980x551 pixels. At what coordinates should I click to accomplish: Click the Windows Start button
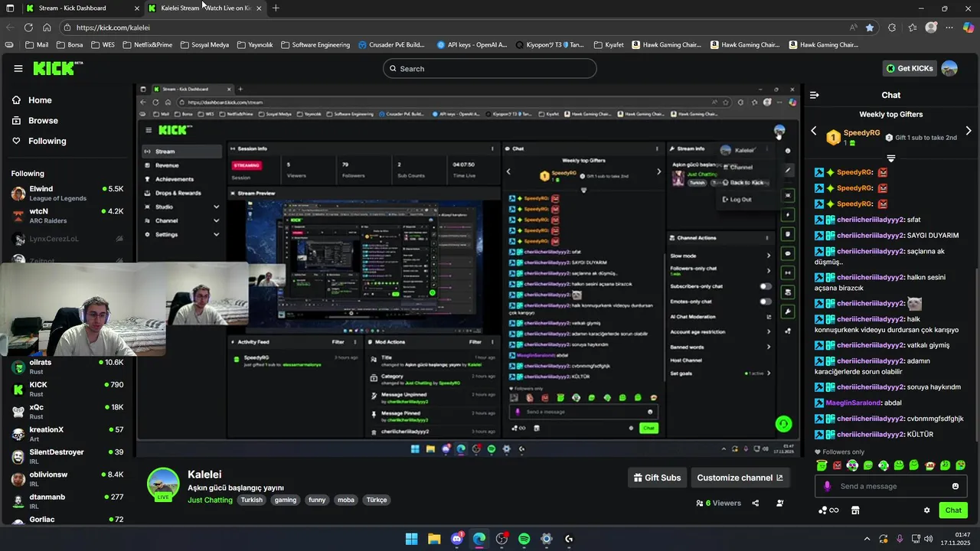[411, 539]
